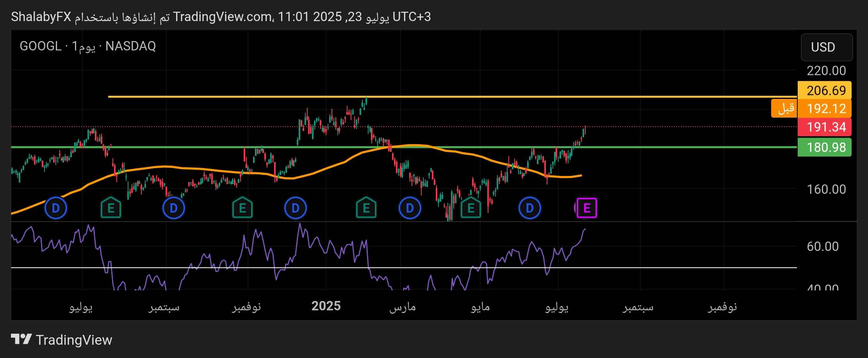Click the مايو label on the time axis
868x358 pixels.
pos(480,307)
